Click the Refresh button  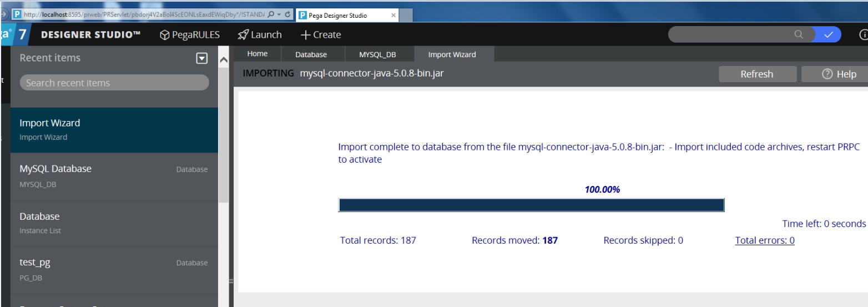757,74
